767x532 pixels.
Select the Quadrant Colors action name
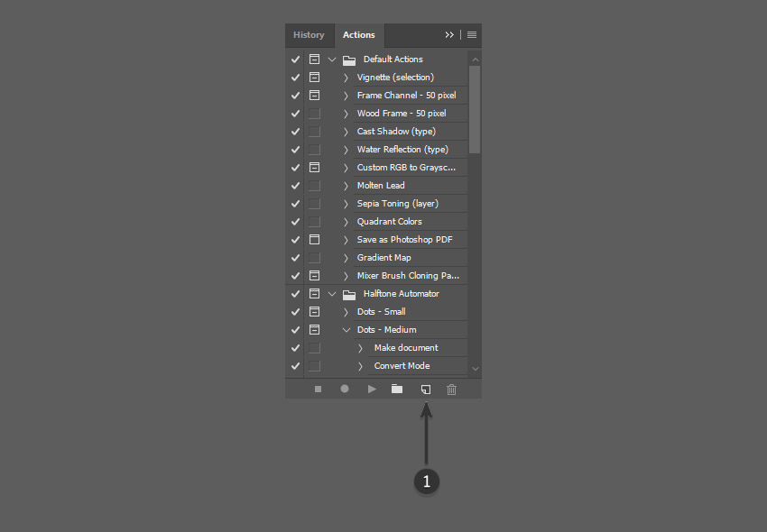pyautogui.click(x=390, y=222)
